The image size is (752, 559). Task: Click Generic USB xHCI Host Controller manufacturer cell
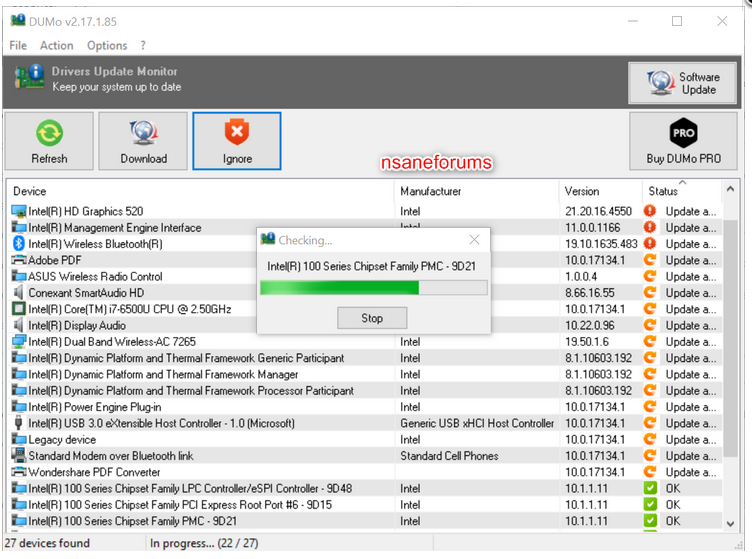[x=477, y=423]
